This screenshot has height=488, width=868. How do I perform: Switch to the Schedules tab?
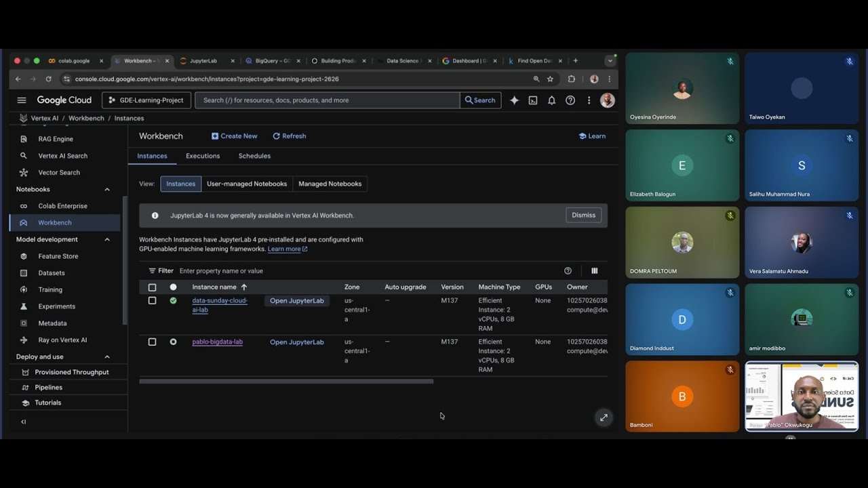click(x=254, y=156)
